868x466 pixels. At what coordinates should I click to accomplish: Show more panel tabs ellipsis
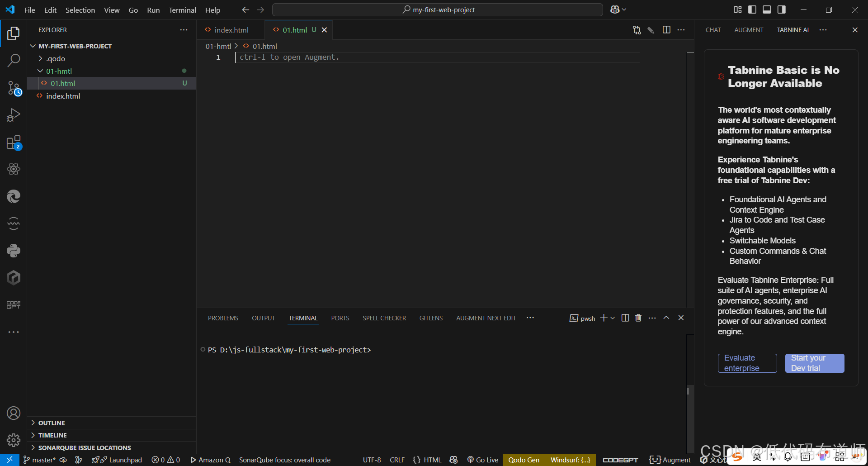(530, 318)
